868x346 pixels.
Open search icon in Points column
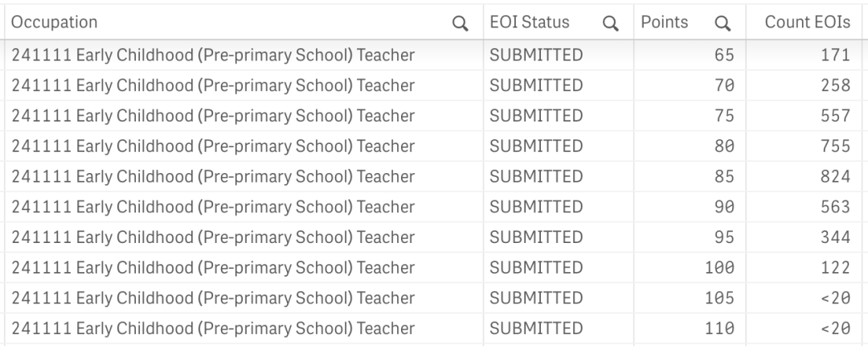click(x=723, y=23)
